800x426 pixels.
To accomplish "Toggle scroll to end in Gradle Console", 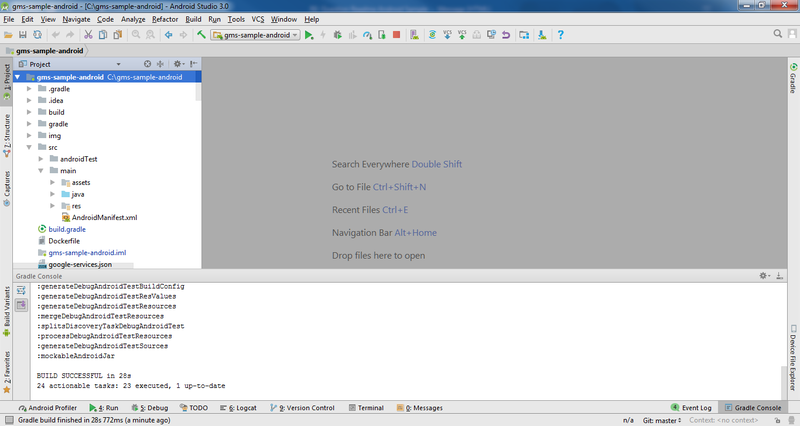I will pos(21,305).
